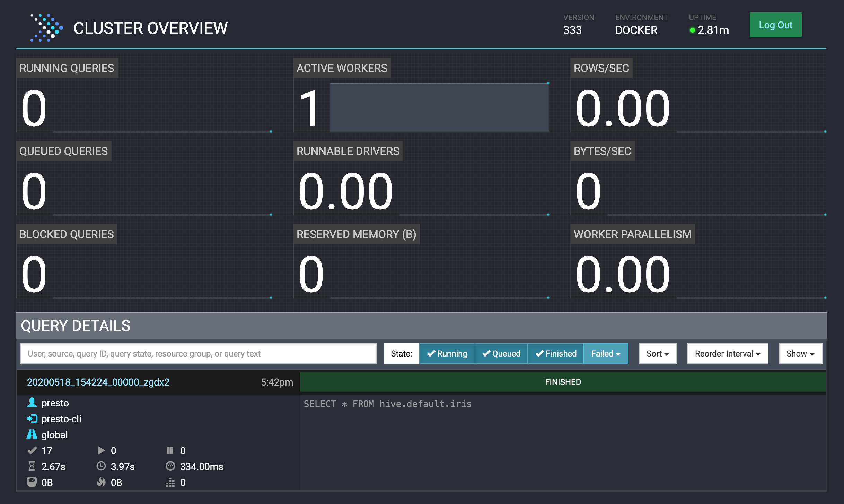Click the hourglass execution time icon
This screenshot has width=844, height=504.
[x=32, y=466]
